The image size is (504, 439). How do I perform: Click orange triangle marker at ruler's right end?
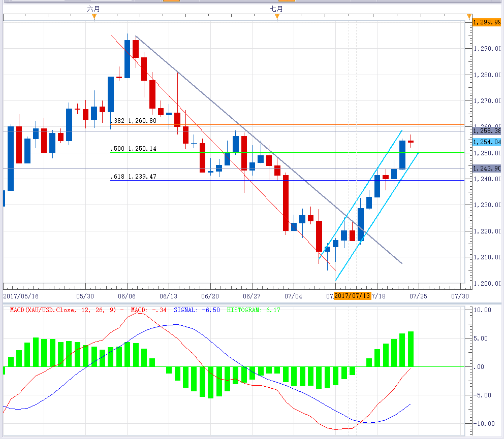click(x=469, y=17)
